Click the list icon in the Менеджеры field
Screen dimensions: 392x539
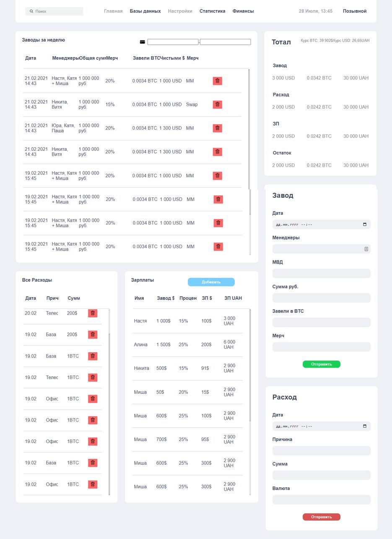tap(366, 249)
